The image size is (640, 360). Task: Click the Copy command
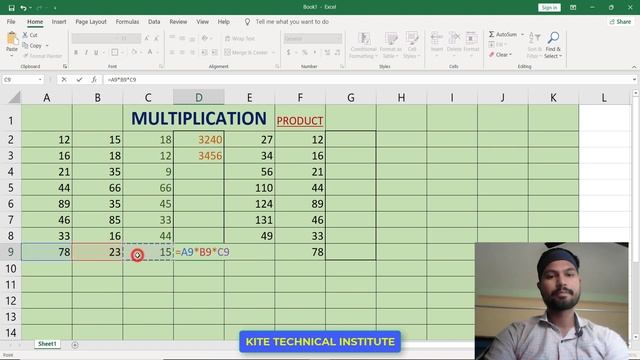pyautogui.click(x=32, y=46)
